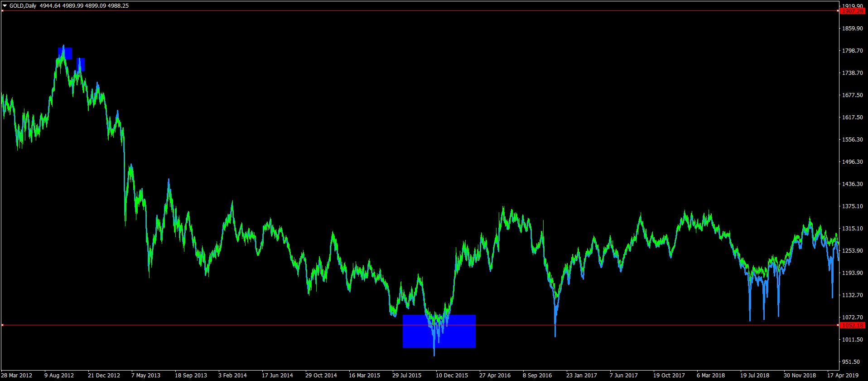Click the 1011.50 price axis label
The width and height of the screenshot is (868, 381).
pyautogui.click(x=852, y=339)
